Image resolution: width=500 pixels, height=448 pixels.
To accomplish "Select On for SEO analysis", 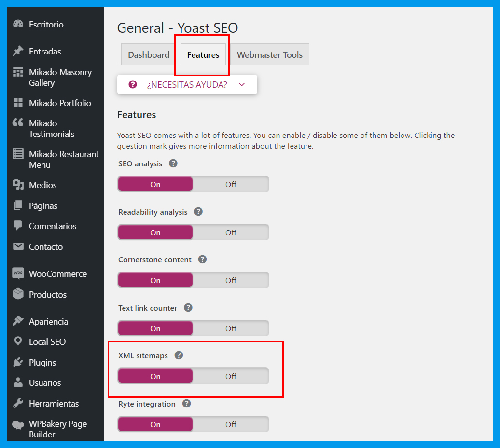I will pyautogui.click(x=155, y=184).
